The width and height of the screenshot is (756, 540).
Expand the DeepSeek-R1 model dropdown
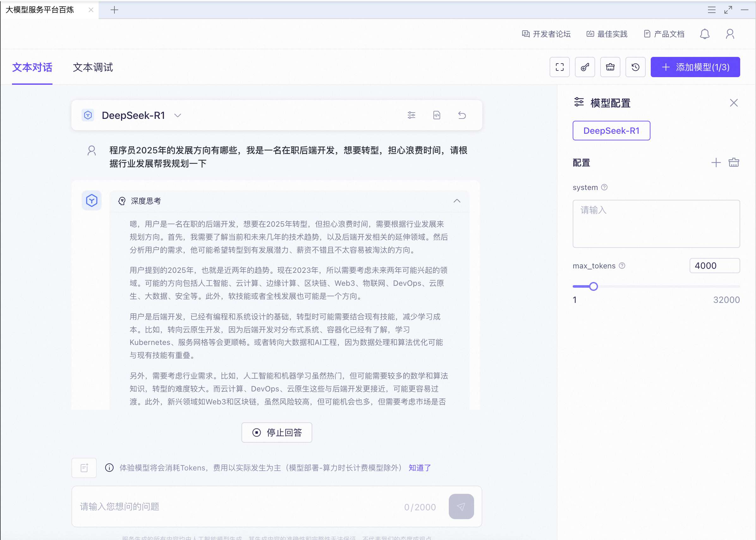click(178, 115)
